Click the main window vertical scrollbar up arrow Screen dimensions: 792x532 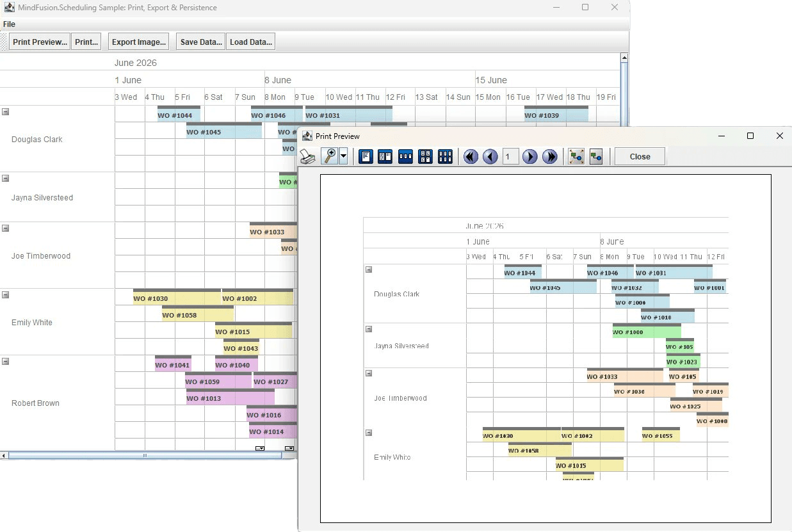(625, 58)
